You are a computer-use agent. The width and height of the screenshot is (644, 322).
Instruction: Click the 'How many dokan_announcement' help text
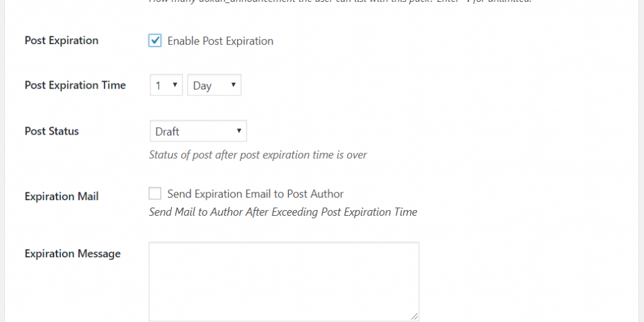pos(340,2)
